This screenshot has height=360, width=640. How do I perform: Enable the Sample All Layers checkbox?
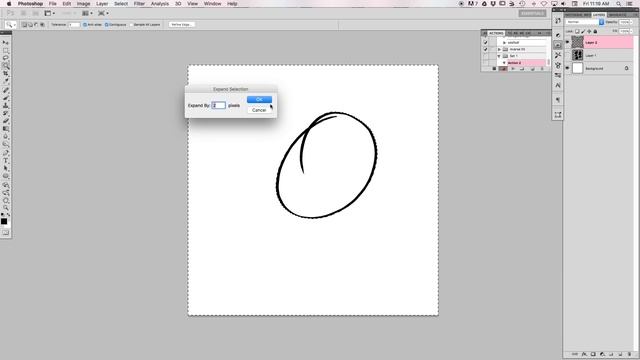click(x=131, y=25)
